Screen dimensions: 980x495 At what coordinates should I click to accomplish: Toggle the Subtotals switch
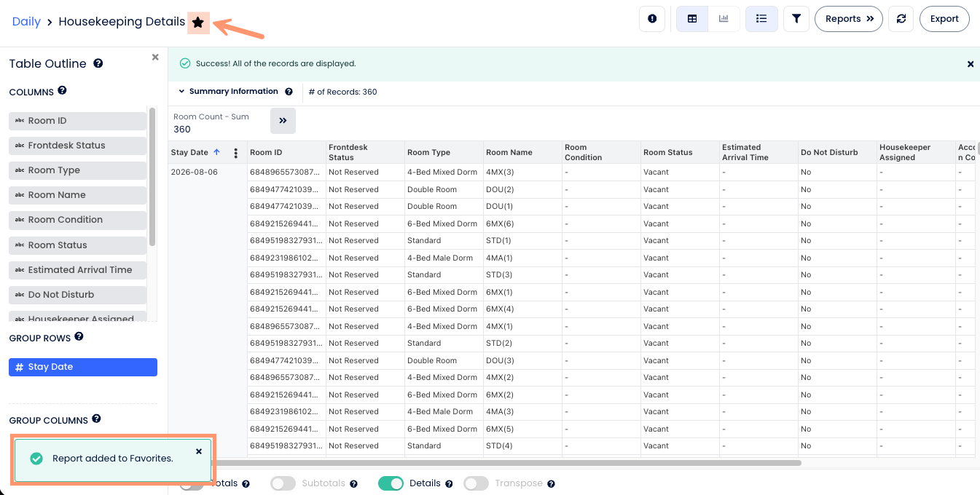point(283,483)
